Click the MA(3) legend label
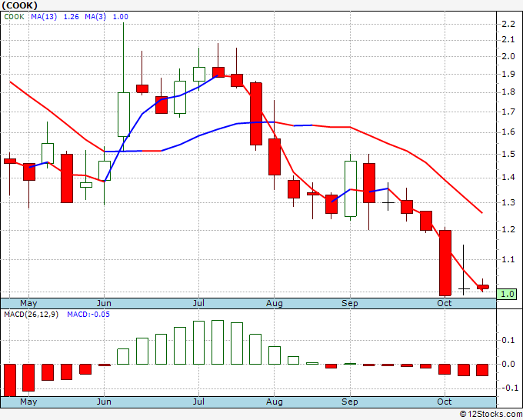523x420 pixels. coord(95,17)
